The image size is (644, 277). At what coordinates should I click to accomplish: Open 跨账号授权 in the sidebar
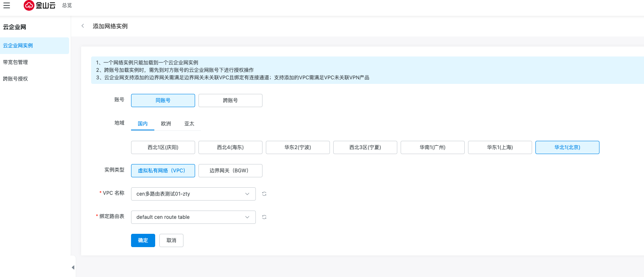15,79
